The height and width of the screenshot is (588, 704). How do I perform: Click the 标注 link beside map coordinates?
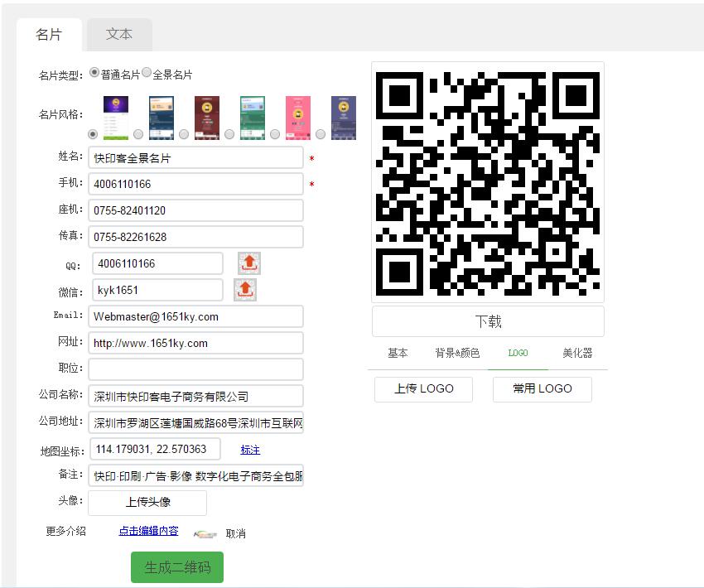[250, 450]
